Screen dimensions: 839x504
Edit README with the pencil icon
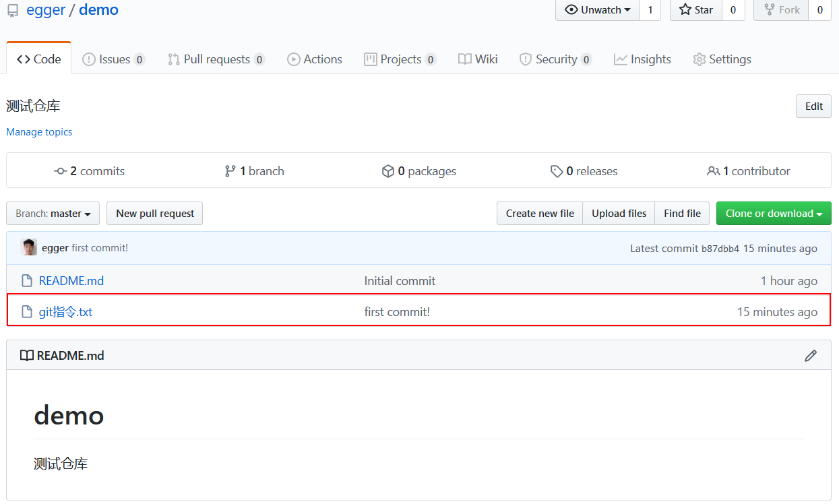click(811, 356)
